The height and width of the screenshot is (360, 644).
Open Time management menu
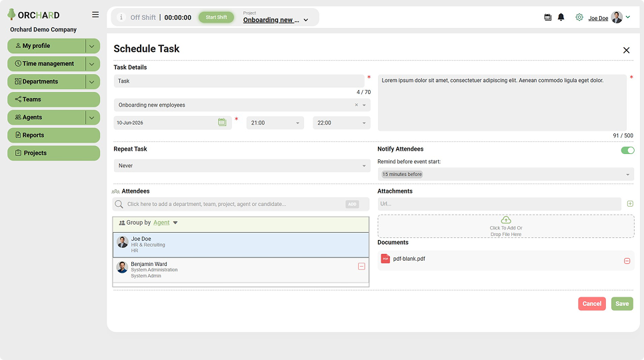click(x=47, y=63)
